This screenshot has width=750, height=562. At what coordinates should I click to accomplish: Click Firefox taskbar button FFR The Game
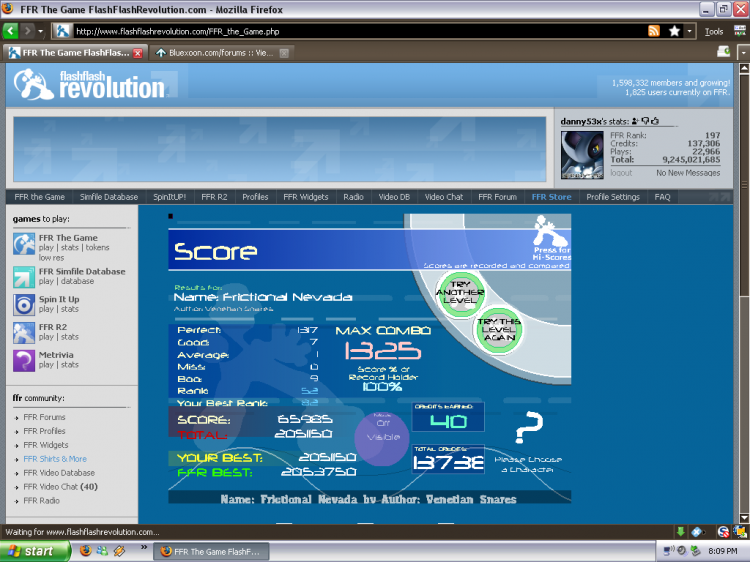pyautogui.click(x=211, y=551)
